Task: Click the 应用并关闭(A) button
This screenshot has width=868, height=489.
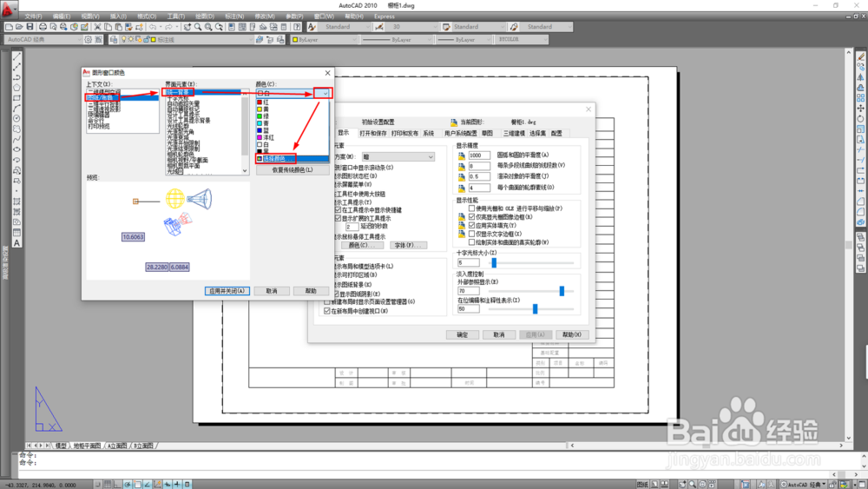Action: pos(227,291)
